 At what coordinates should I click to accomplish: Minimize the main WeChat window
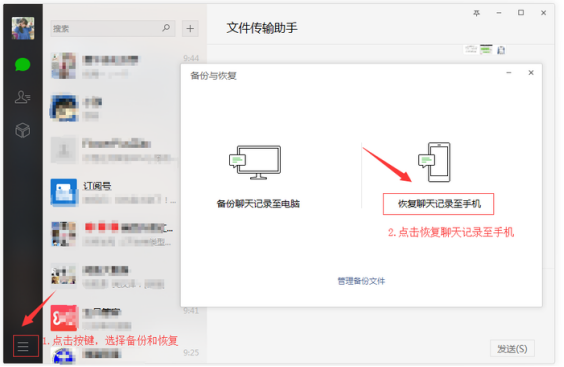click(x=499, y=13)
